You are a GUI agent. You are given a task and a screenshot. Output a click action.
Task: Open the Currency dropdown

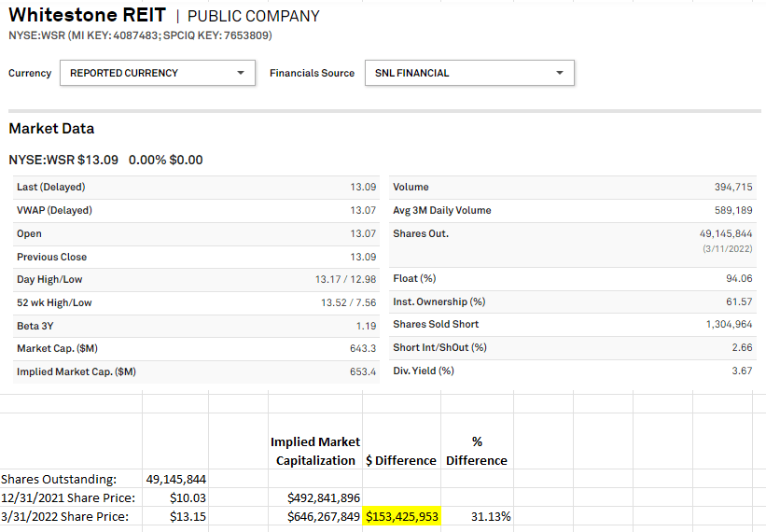tap(157, 73)
